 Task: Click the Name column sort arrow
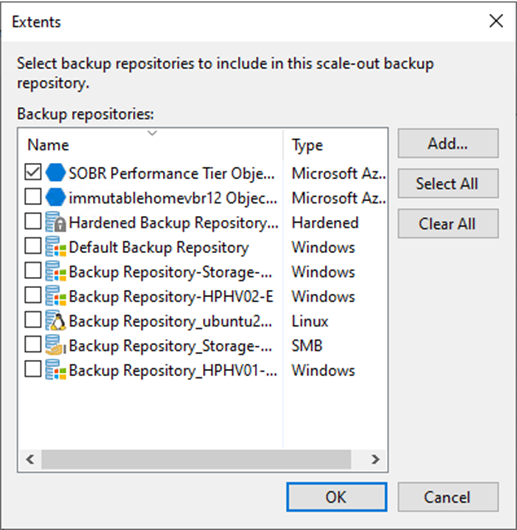point(152,133)
